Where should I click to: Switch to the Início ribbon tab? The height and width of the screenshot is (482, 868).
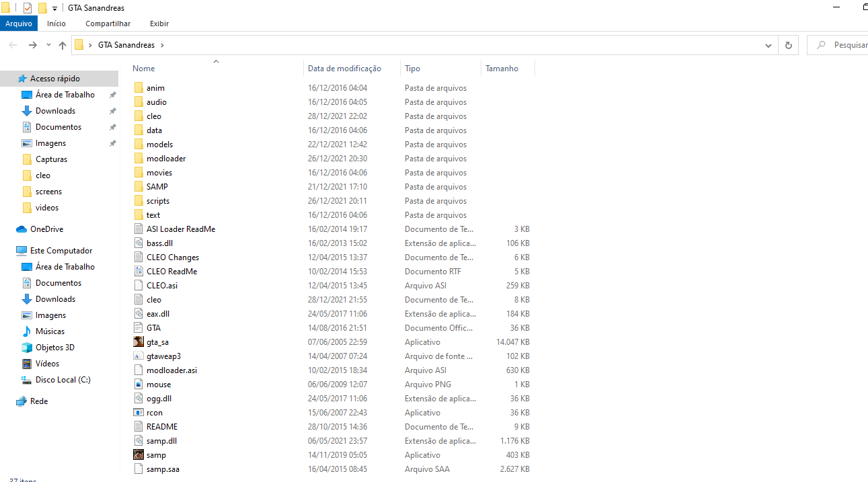click(56, 24)
